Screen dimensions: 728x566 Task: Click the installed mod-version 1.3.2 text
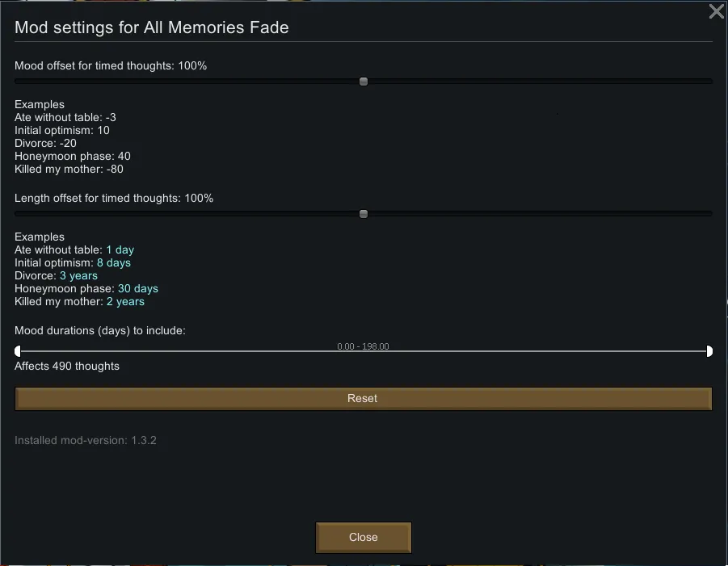click(x=86, y=440)
